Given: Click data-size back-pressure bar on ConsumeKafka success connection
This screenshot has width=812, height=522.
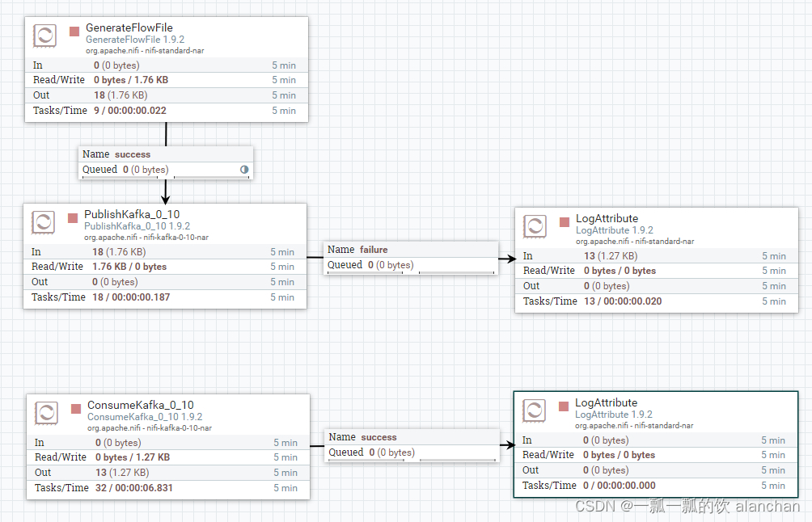Looking at the screenshot, I should coord(458,460).
